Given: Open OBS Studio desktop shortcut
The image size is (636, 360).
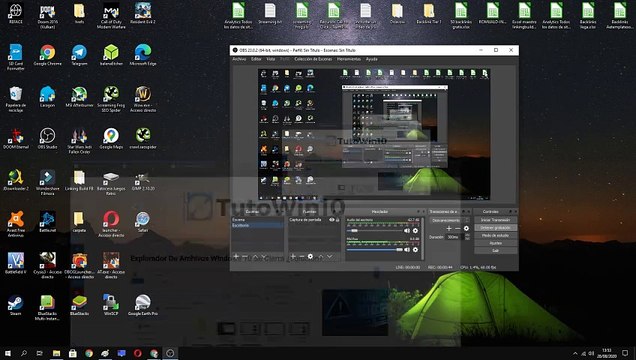Looking at the screenshot, I should coord(47,138).
